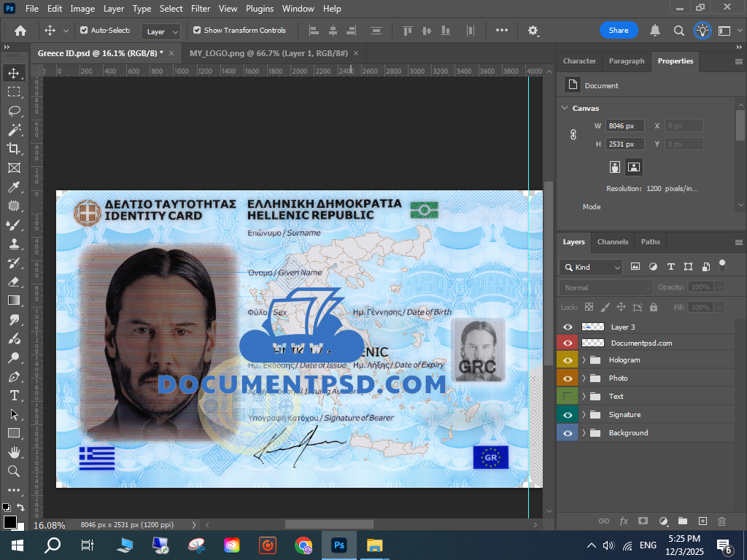Open the Kind filter dropdown
Image resolution: width=747 pixels, height=560 pixels.
point(591,267)
